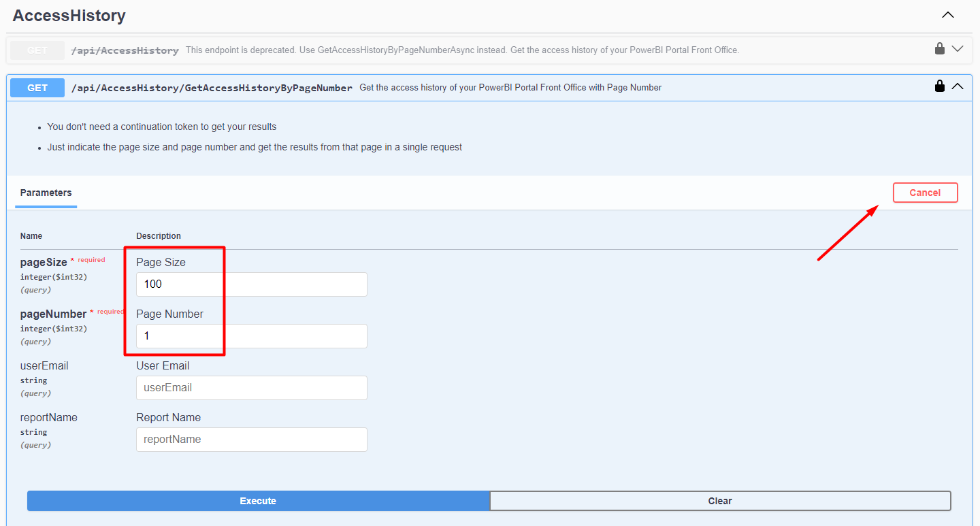Select the Page Size input containing 100
980x526 pixels.
[251, 284]
